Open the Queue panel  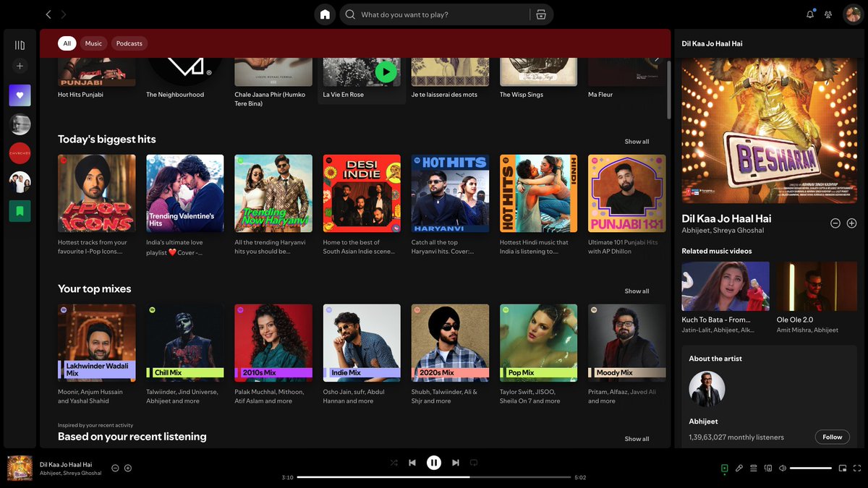[754, 468]
